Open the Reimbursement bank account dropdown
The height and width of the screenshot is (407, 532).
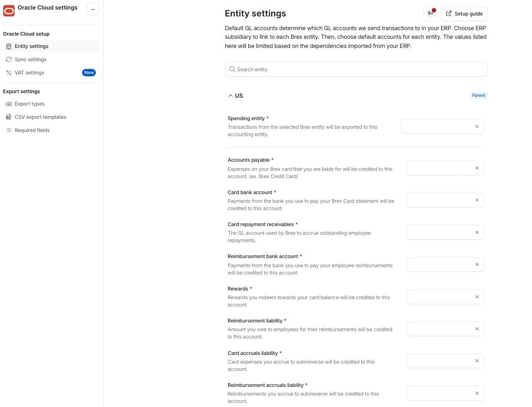point(445,264)
